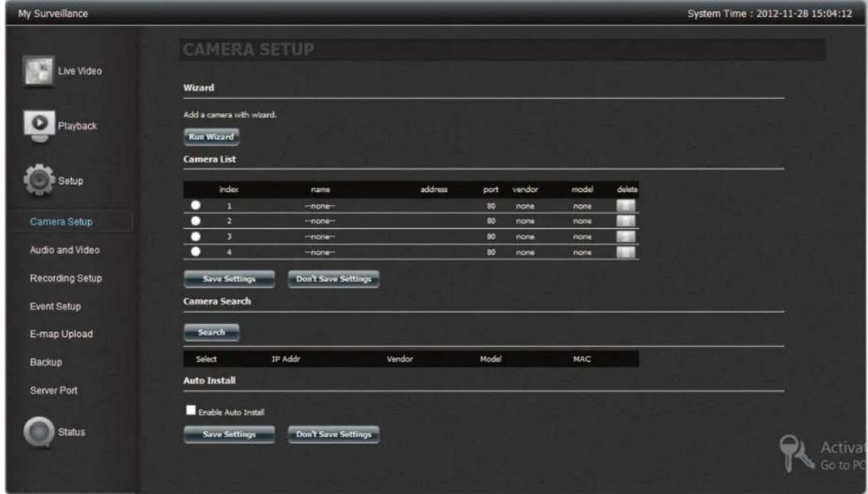Click the index column header

click(x=229, y=190)
